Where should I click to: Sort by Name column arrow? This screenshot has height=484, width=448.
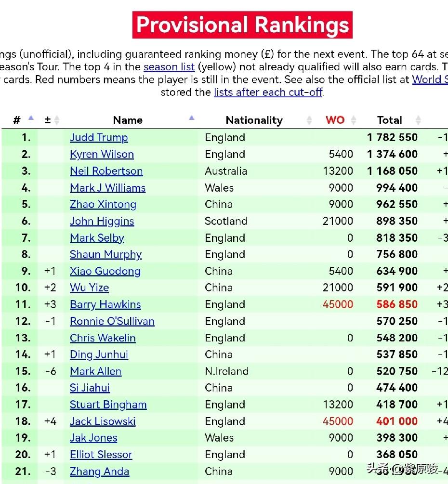(192, 118)
